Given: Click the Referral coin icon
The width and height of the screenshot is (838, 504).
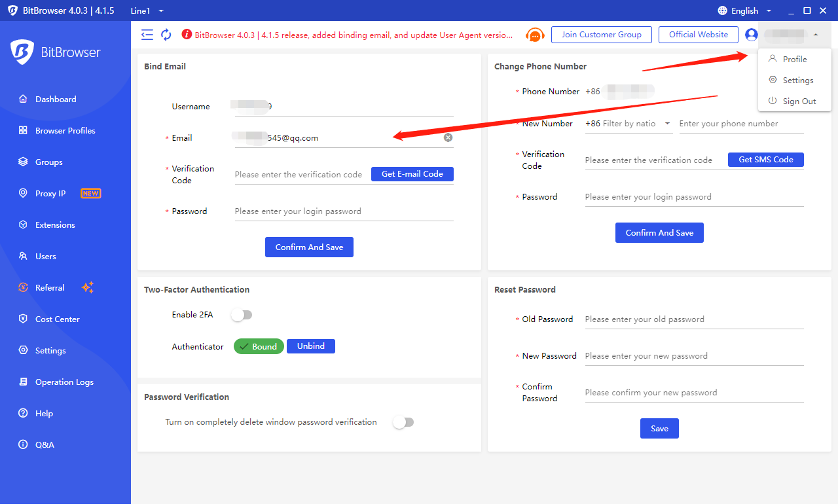Looking at the screenshot, I should [x=23, y=288].
